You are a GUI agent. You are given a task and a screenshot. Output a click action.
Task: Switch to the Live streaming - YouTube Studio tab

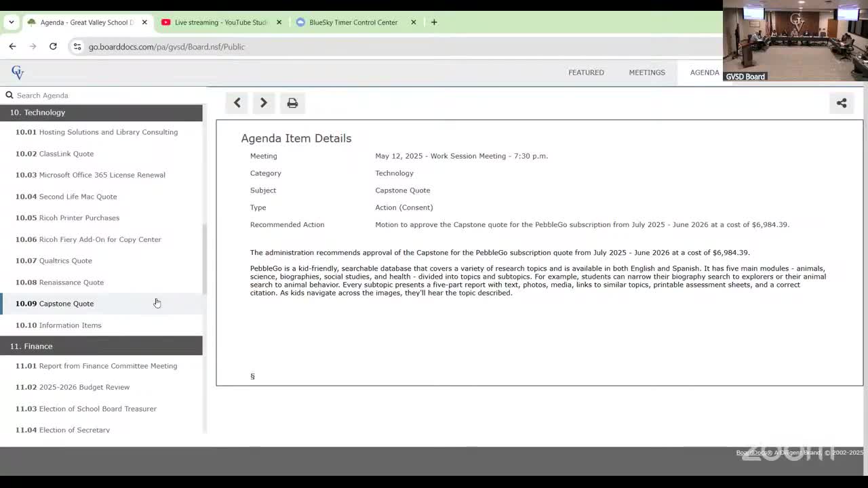point(221,22)
